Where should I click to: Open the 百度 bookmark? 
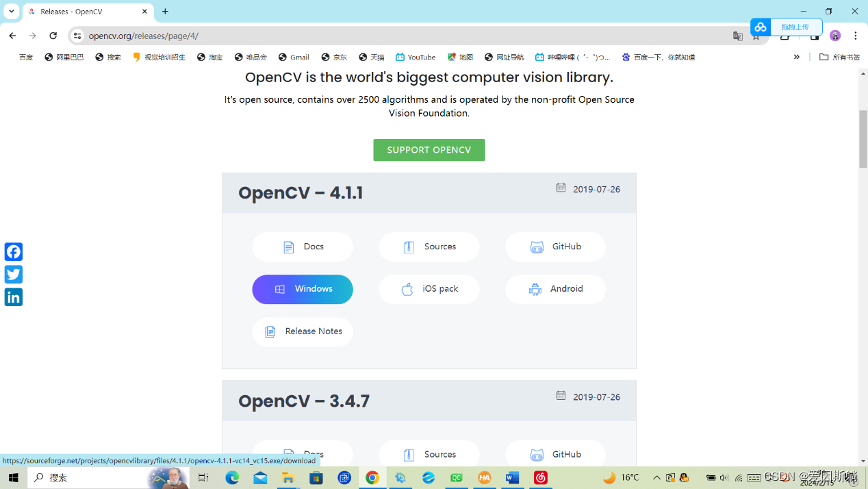click(x=26, y=57)
